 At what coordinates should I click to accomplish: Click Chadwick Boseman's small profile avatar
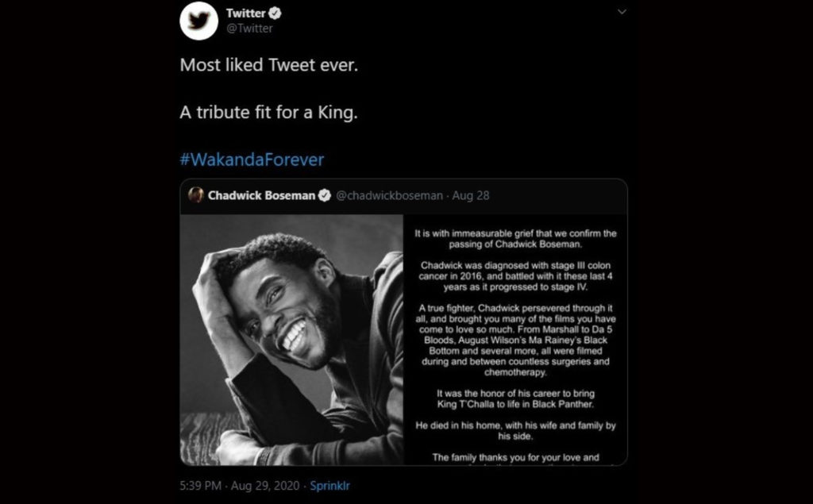click(196, 195)
